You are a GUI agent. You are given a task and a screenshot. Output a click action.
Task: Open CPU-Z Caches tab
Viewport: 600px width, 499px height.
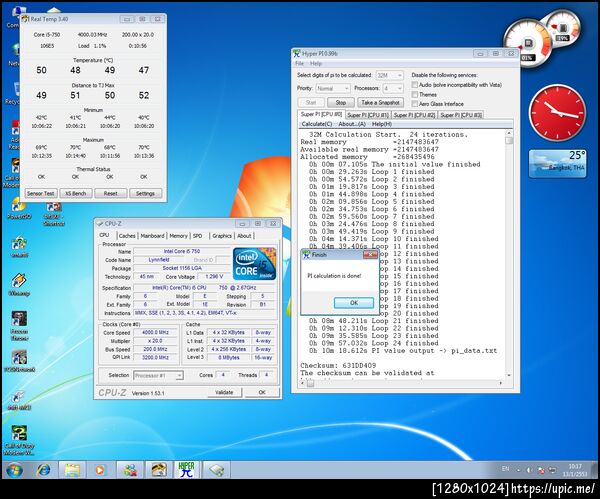(127, 236)
